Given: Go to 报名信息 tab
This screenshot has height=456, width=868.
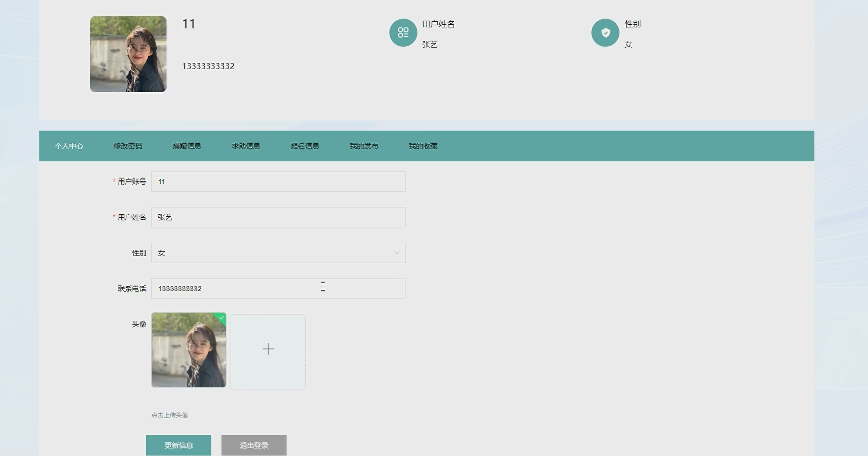Looking at the screenshot, I should [305, 146].
